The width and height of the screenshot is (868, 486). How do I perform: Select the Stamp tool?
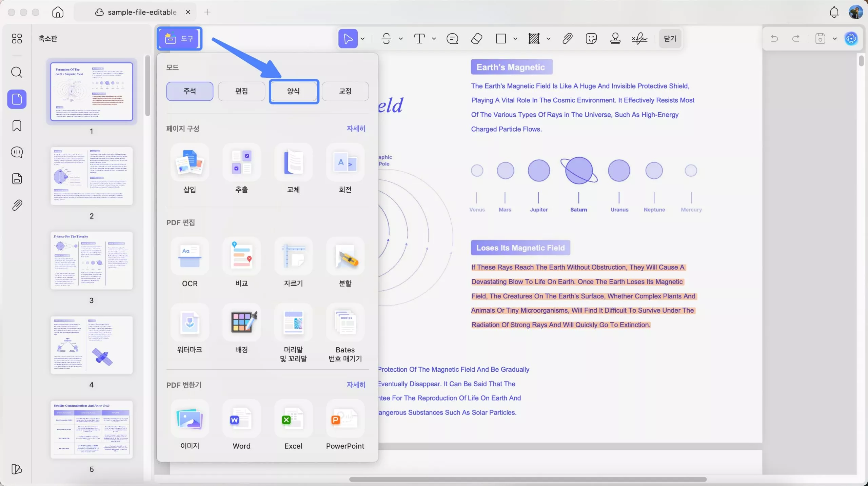[615, 39]
